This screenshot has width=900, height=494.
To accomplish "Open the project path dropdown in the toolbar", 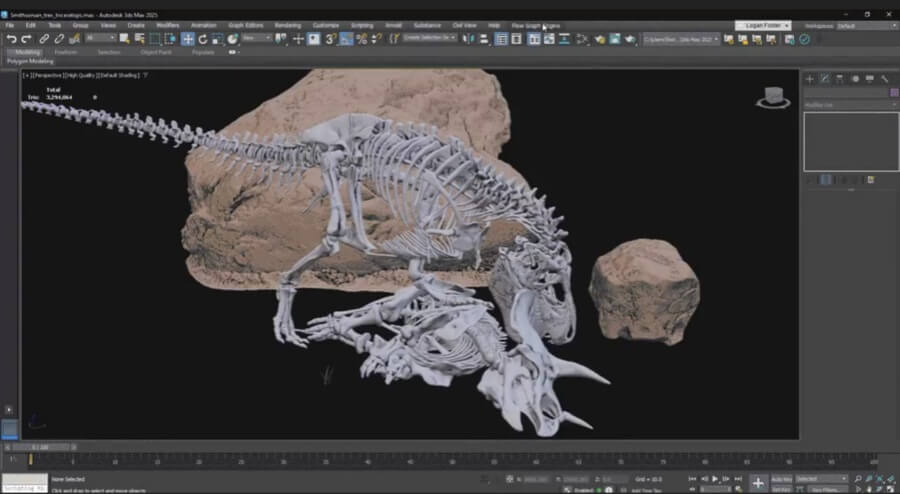I will point(681,39).
